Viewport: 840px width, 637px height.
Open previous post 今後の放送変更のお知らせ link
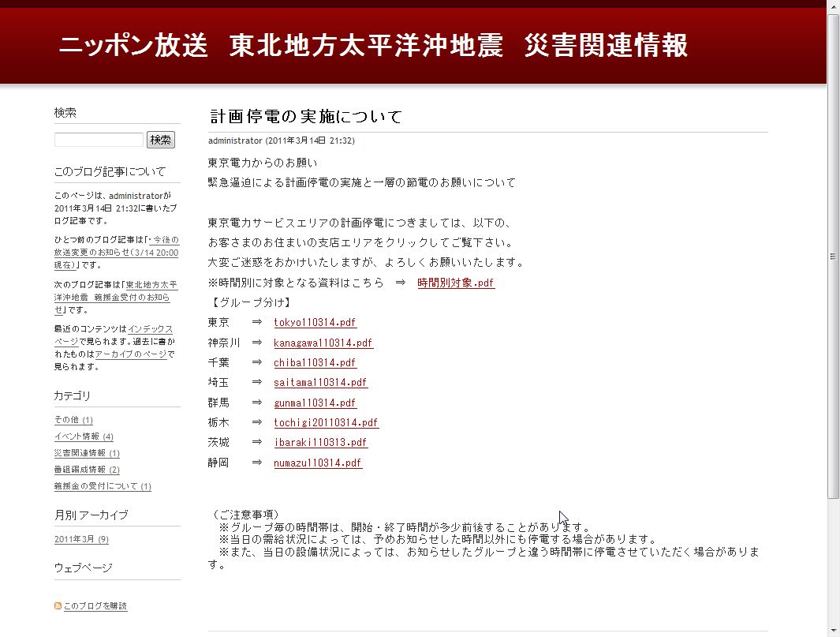pyautogui.click(x=116, y=252)
